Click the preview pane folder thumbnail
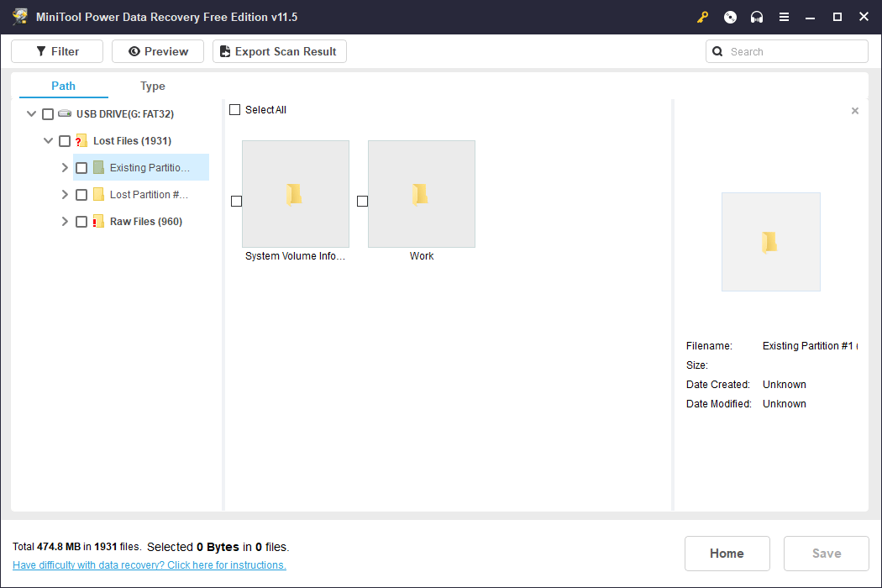 click(770, 242)
